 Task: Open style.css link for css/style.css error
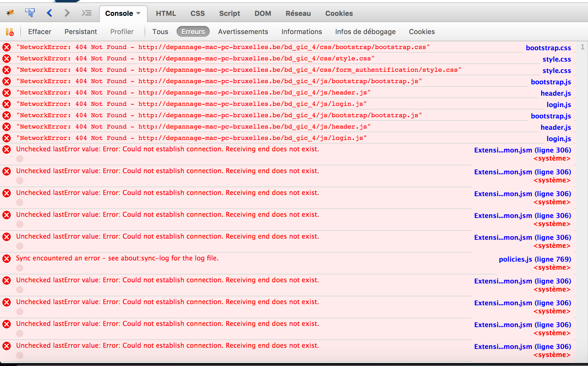(x=557, y=59)
